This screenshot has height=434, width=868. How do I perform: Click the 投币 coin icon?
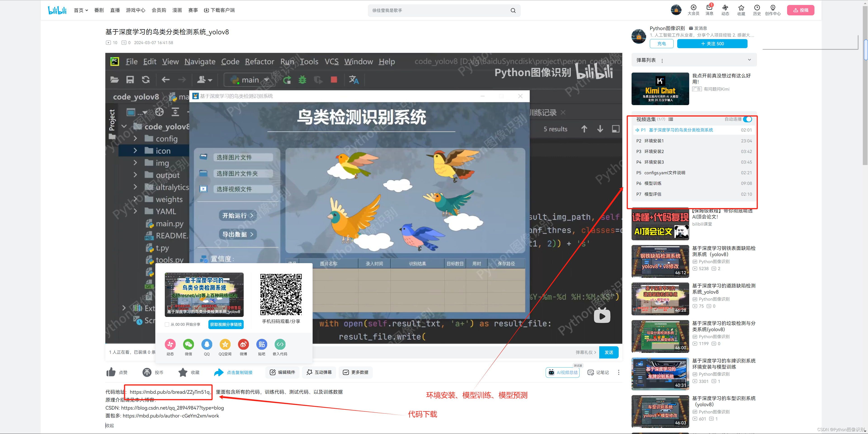[147, 372]
